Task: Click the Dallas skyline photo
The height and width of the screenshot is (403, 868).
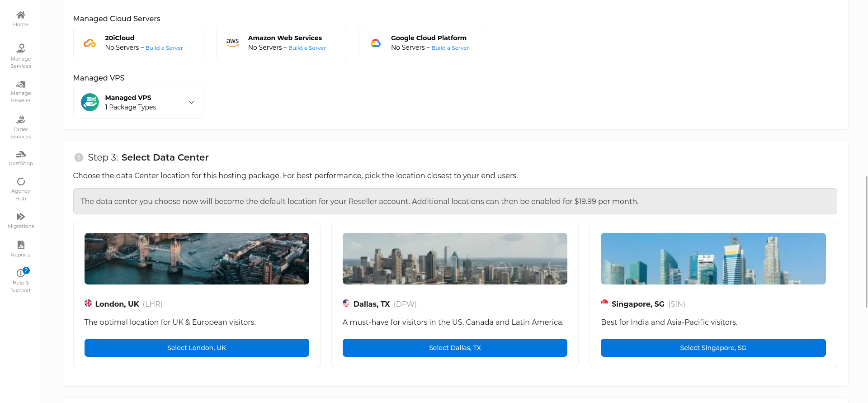Action: (x=455, y=259)
